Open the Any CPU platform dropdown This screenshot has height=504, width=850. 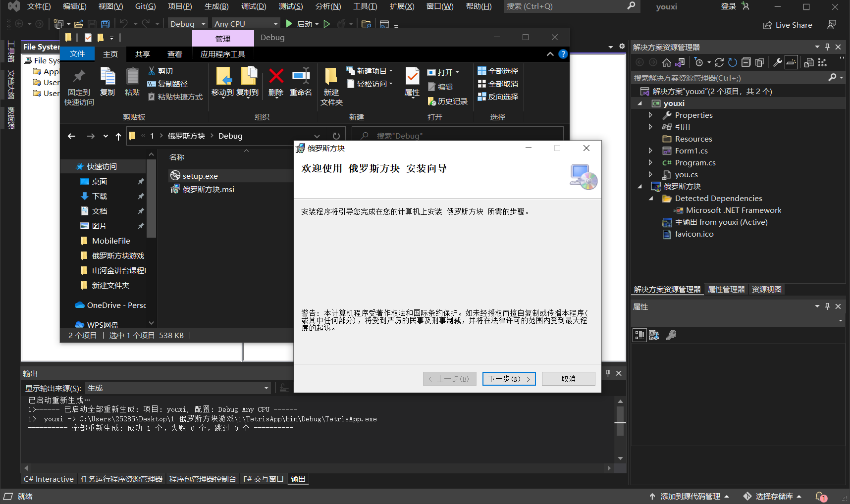click(x=246, y=24)
